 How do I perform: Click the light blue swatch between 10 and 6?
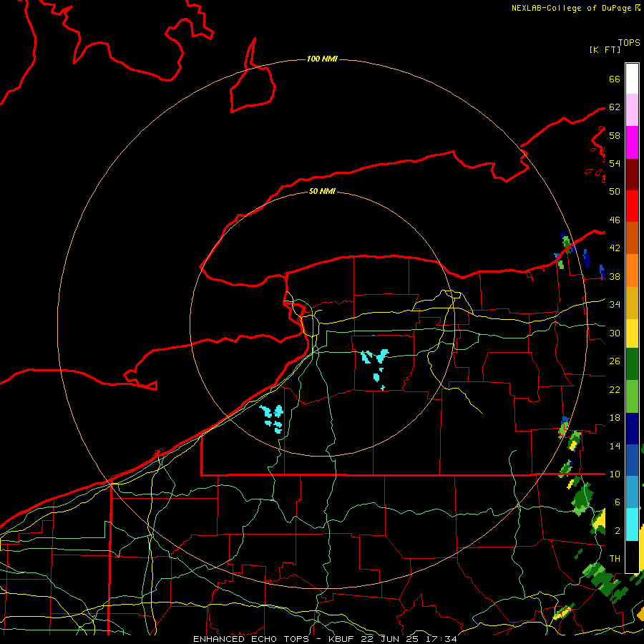(x=632, y=492)
